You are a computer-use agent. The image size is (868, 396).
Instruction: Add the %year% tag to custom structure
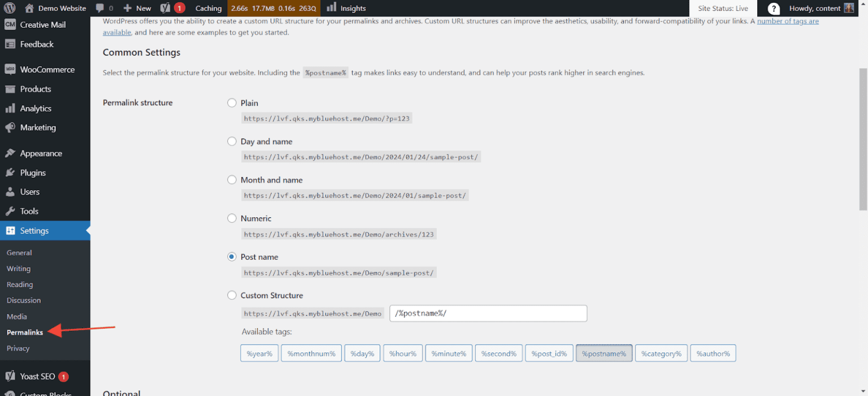tap(259, 353)
